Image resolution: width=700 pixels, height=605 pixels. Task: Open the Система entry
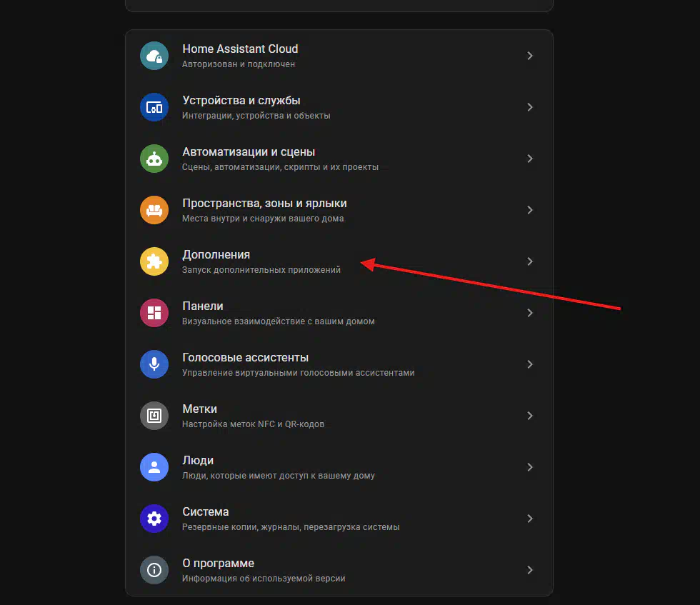pyautogui.click(x=206, y=511)
